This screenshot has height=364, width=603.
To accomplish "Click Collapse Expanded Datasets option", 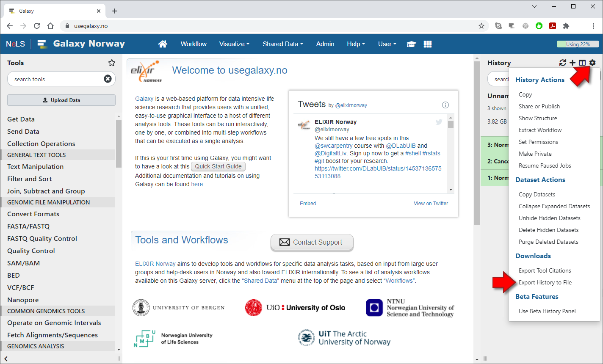I will pyautogui.click(x=554, y=206).
